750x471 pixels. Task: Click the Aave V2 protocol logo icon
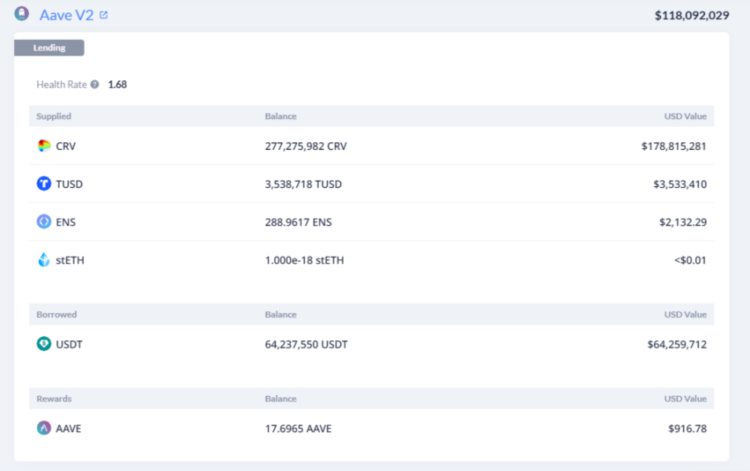click(x=21, y=14)
